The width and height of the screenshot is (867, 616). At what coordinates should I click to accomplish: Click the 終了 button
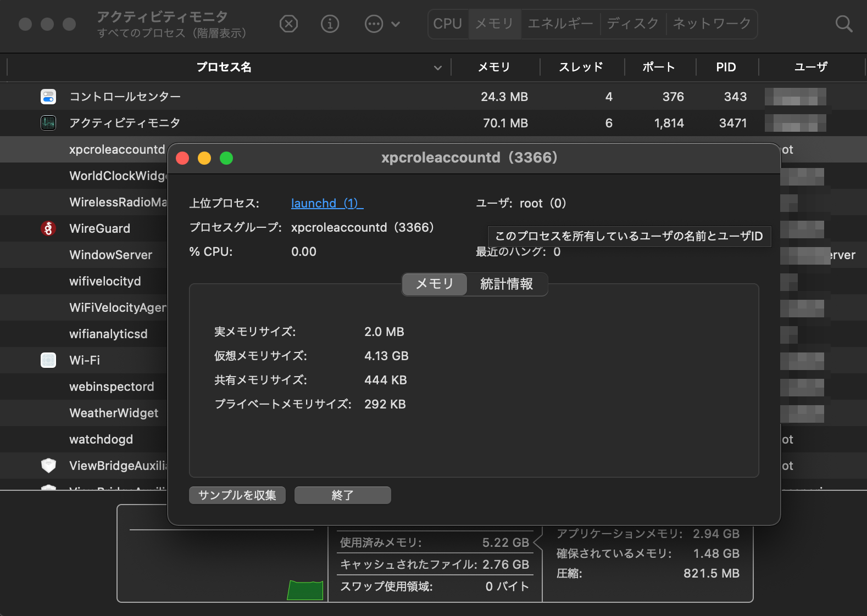click(343, 495)
